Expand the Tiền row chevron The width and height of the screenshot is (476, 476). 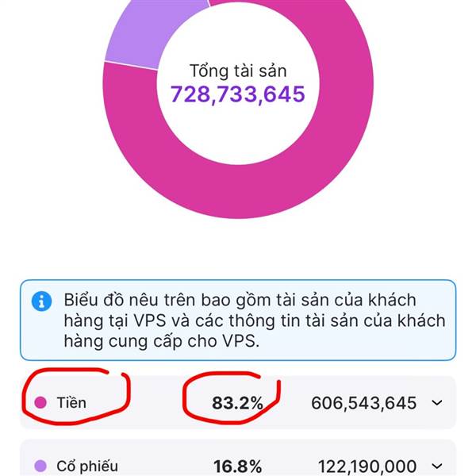[437, 403]
